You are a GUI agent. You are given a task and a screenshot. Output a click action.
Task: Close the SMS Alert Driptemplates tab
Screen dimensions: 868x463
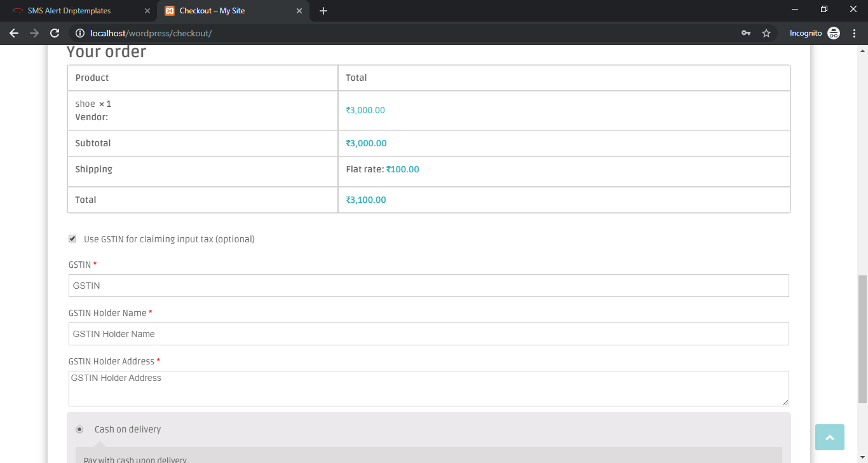[147, 11]
